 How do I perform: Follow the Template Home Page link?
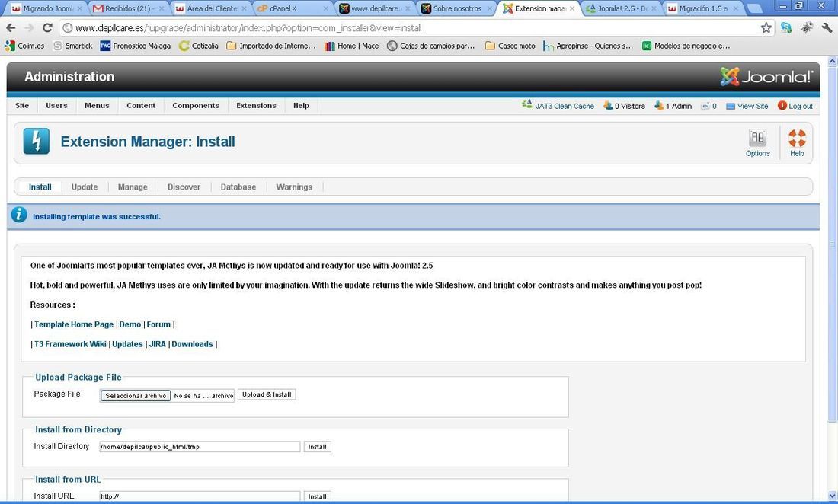pos(74,324)
